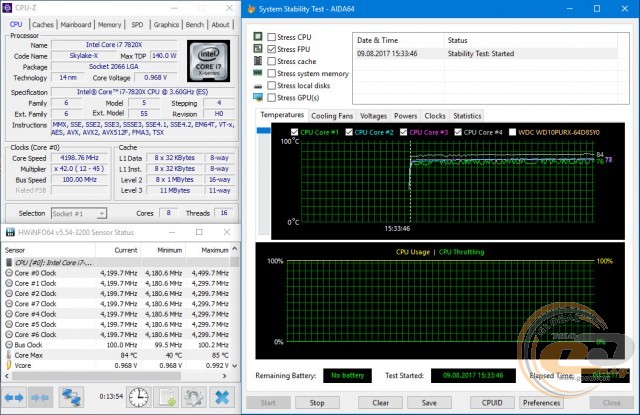Click the CPU icon in the HWiNFO CPU [#0] header row
Image resolution: width=640 pixels, height=415 pixels.
[9, 262]
